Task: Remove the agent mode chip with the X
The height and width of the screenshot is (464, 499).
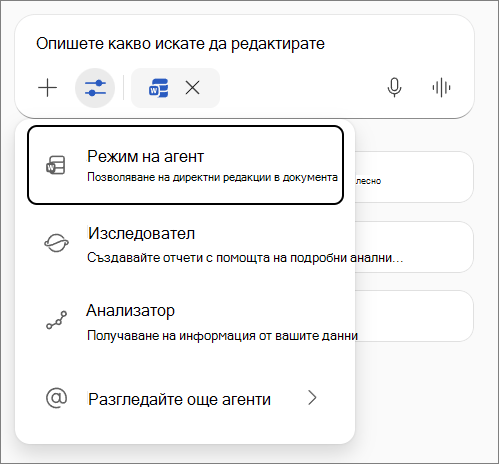Action: [192, 88]
